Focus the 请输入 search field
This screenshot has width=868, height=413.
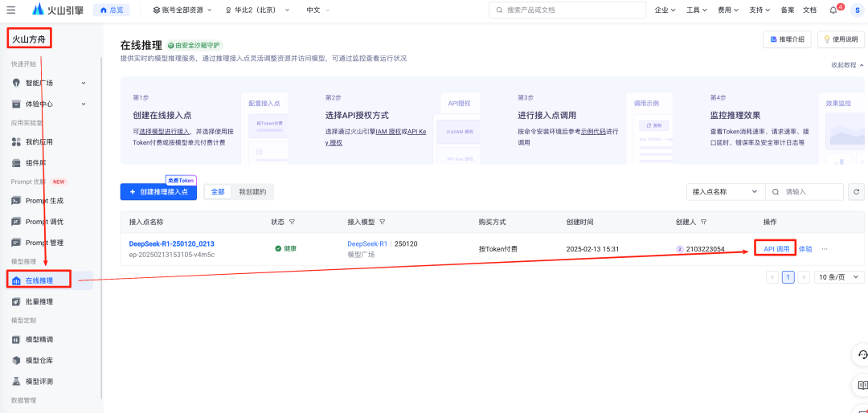805,191
